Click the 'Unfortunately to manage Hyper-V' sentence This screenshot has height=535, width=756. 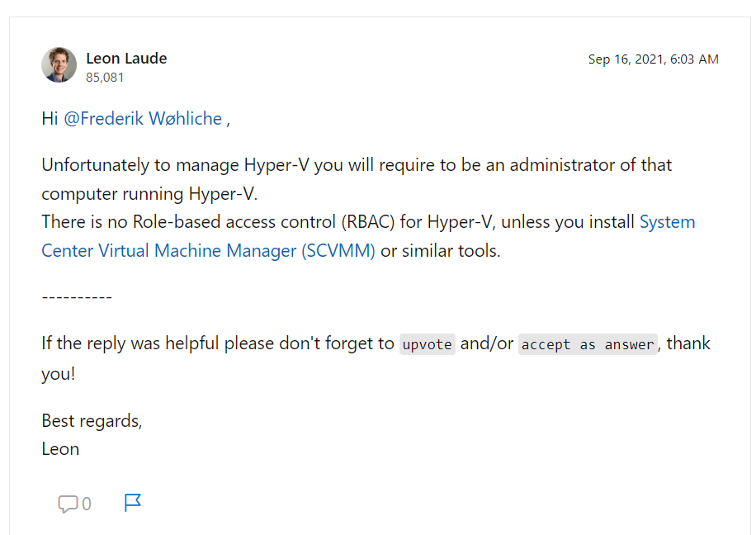pyautogui.click(x=175, y=165)
